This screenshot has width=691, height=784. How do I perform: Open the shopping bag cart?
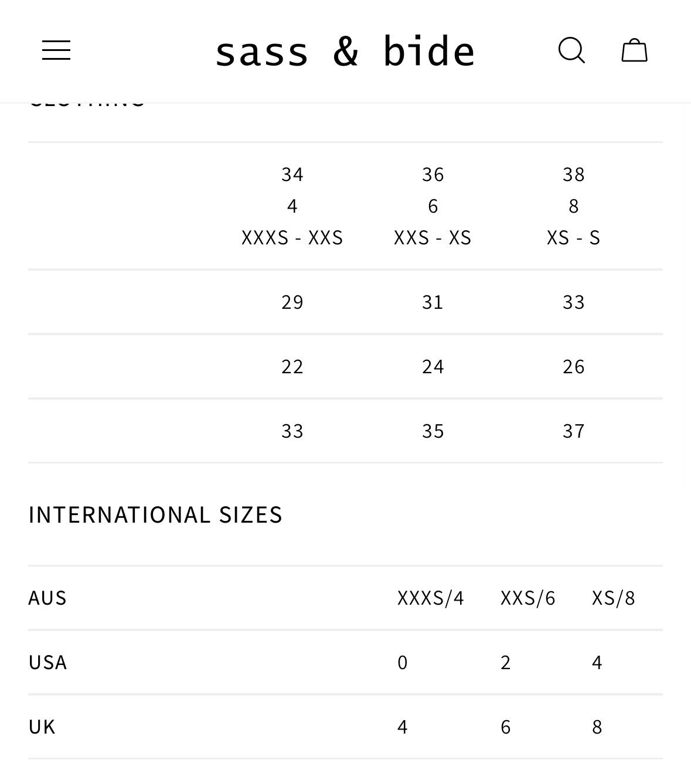pyautogui.click(x=634, y=50)
